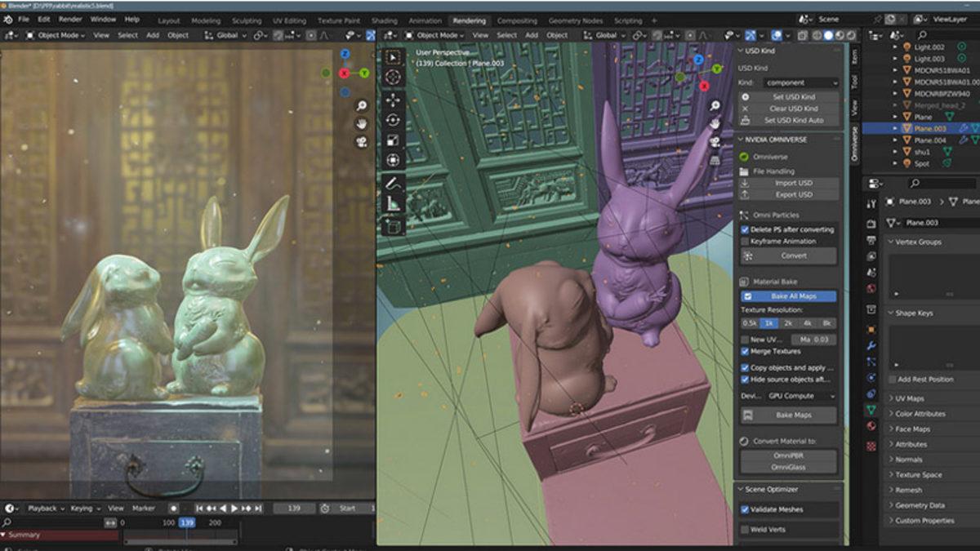Click the Add Cube tool icon

coord(393,225)
